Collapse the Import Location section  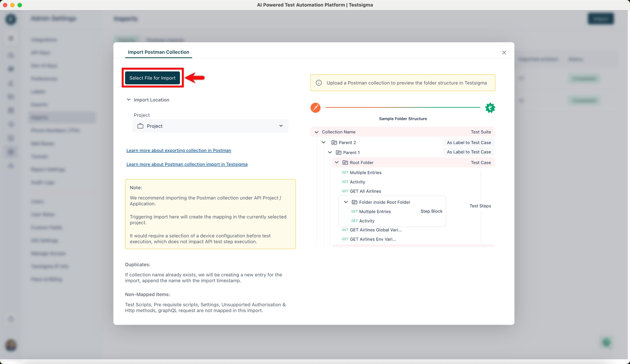click(x=129, y=100)
